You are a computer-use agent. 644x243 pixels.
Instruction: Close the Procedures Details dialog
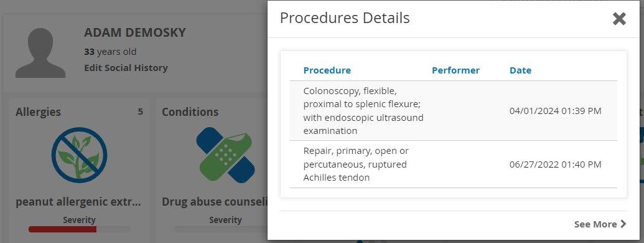click(x=619, y=19)
